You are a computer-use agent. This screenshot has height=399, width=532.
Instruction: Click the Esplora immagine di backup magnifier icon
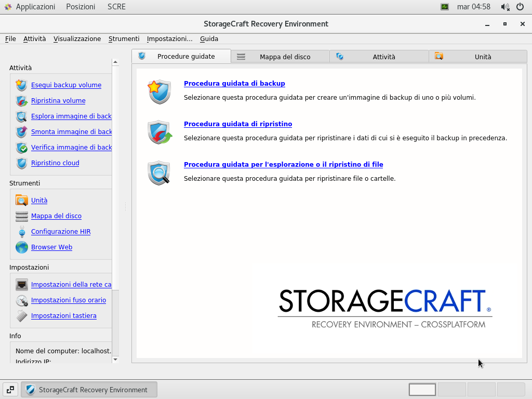point(21,116)
